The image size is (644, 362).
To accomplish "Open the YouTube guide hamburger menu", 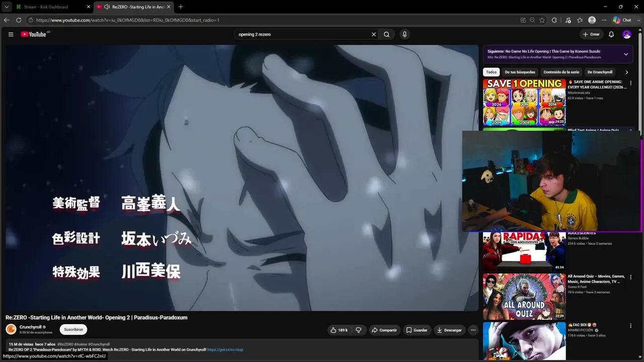I will coord(11,34).
